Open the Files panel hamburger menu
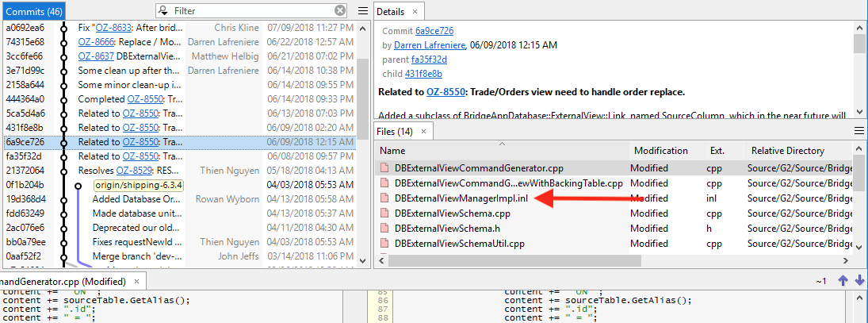Image resolution: width=868 pixels, height=323 pixels. [x=859, y=131]
